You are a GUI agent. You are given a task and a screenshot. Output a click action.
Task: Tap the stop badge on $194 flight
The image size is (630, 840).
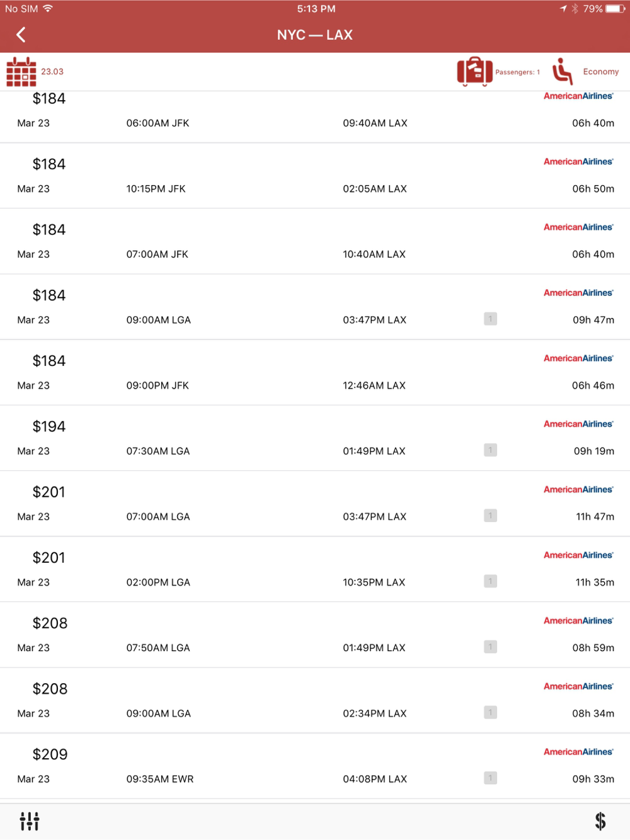[491, 450]
